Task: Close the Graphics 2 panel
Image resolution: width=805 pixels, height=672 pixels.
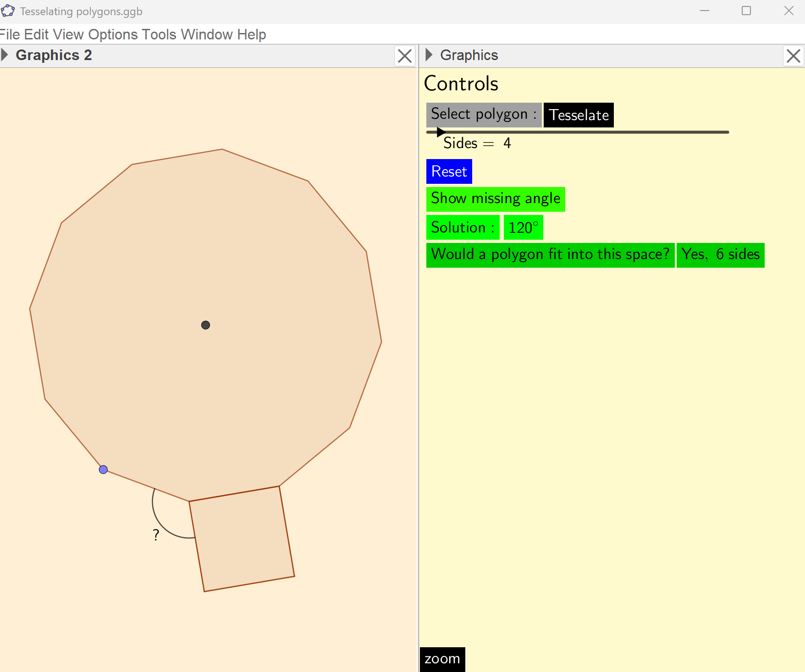Action: (x=404, y=56)
